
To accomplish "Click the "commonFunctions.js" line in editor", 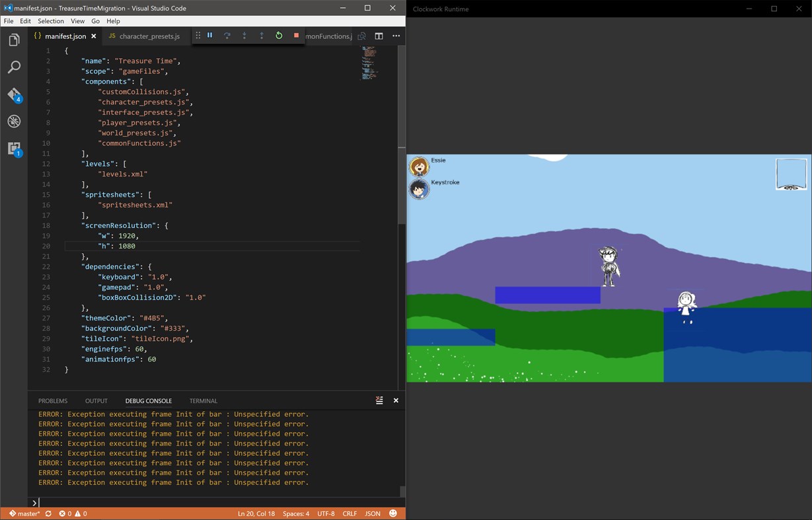I will tap(139, 143).
